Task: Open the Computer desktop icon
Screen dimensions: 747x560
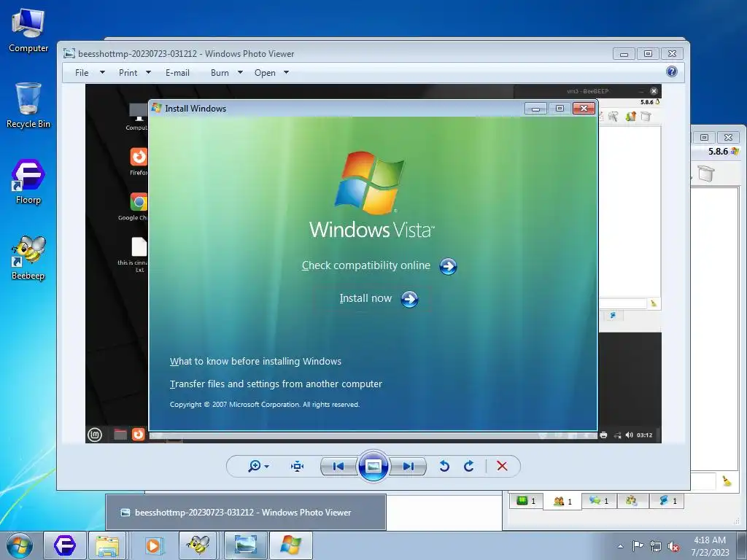Action: click(28, 31)
